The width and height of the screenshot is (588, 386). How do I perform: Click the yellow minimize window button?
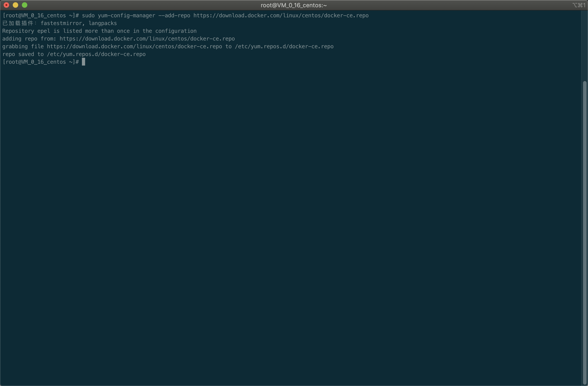(15, 5)
